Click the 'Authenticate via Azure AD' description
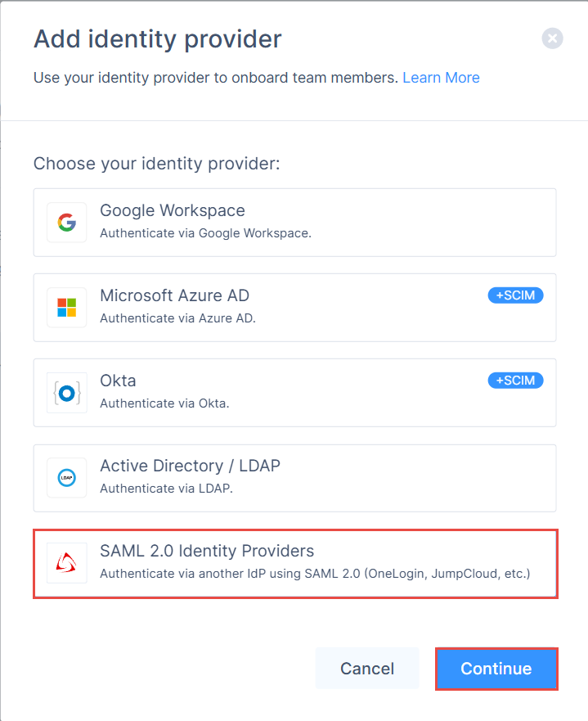Image resolution: width=588 pixels, height=721 pixels. (x=177, y=318)
